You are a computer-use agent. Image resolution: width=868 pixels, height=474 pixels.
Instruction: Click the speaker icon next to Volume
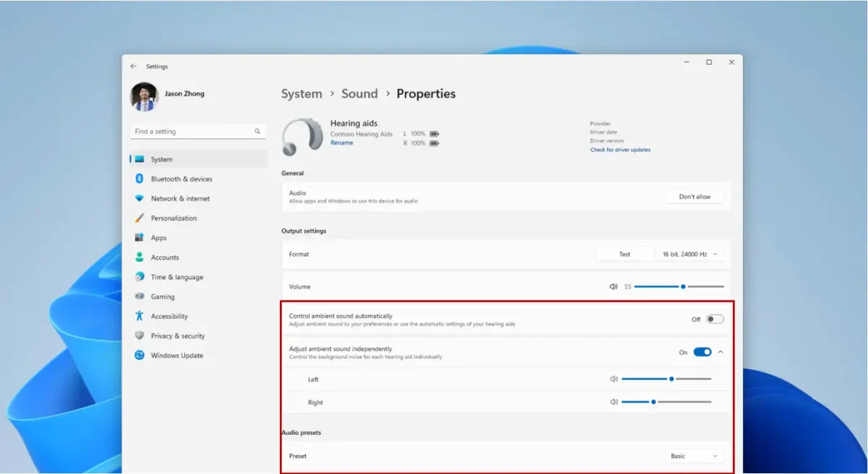[x=613, y=286]
